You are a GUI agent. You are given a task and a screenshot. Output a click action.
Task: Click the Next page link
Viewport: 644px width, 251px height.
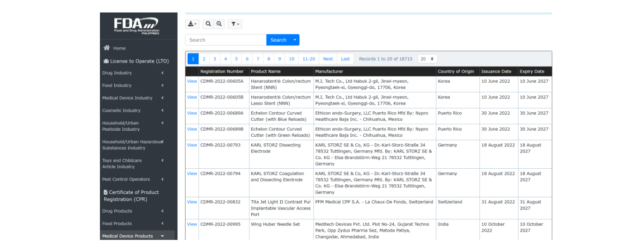328,59
